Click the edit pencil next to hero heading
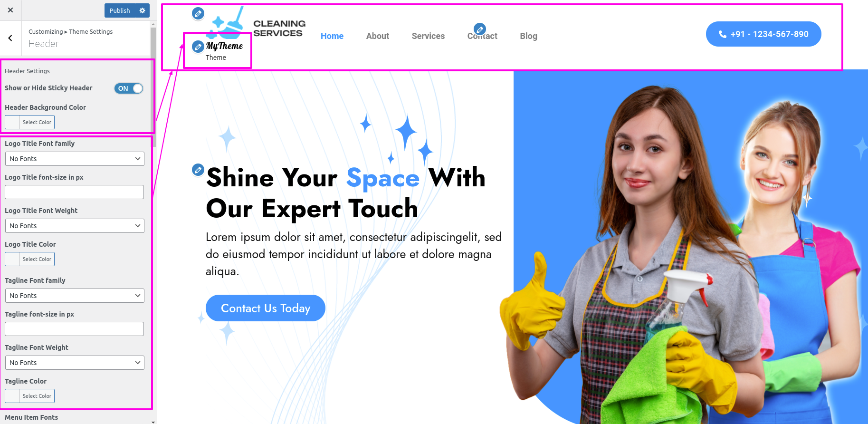This screenshot has width=868, height=424. (x=198, y=169)
